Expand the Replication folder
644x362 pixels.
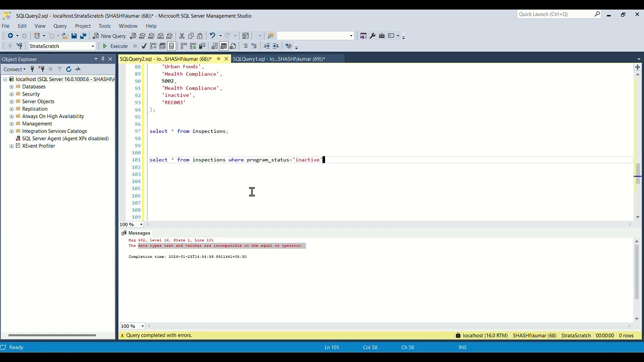pyautogui.click(x=12, y=109)
